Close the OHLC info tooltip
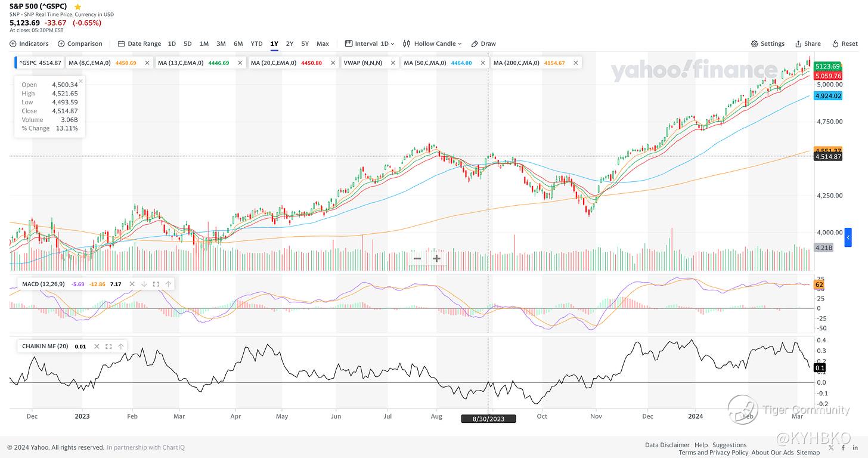Image resolution: width=868 pixels, height=458 pixels. tap(80, 81)
